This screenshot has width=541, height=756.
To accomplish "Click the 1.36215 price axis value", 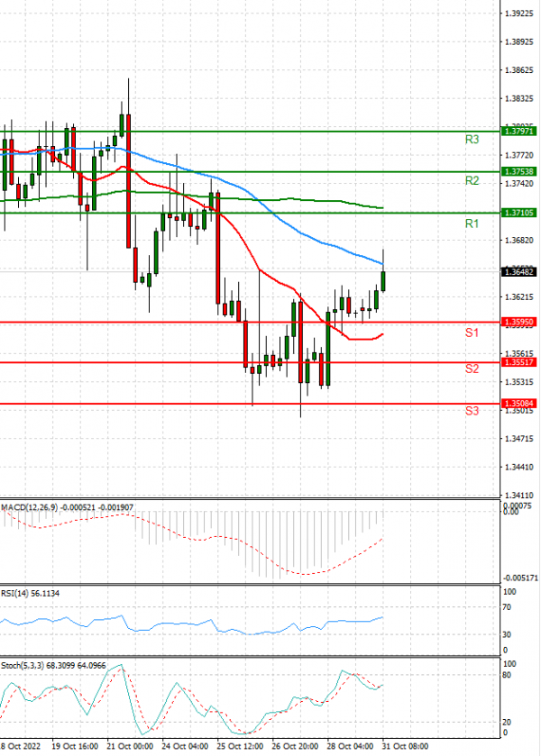I will click(519, 297).
